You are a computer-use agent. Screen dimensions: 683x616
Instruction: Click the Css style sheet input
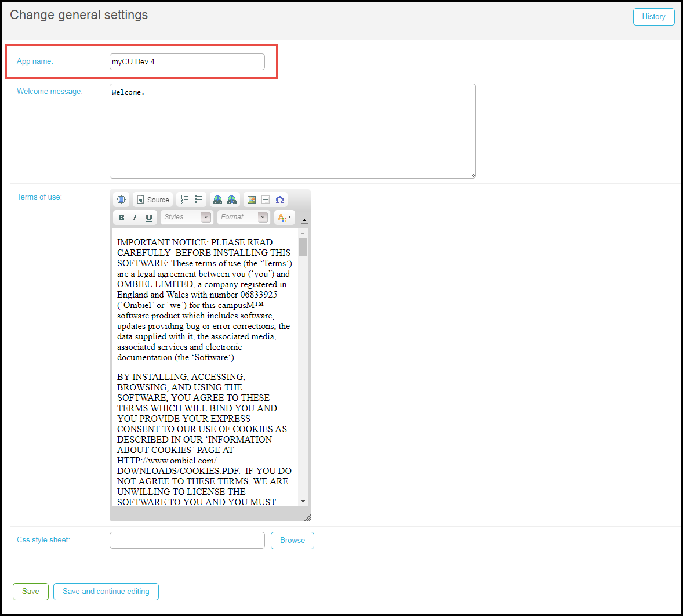187,540
